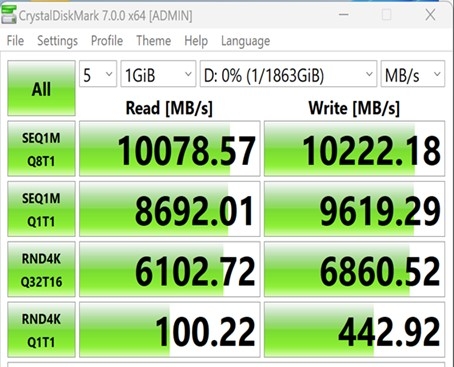Screen dimensions: 454x367
Task: Open the Settings menu
Action: 57,41
